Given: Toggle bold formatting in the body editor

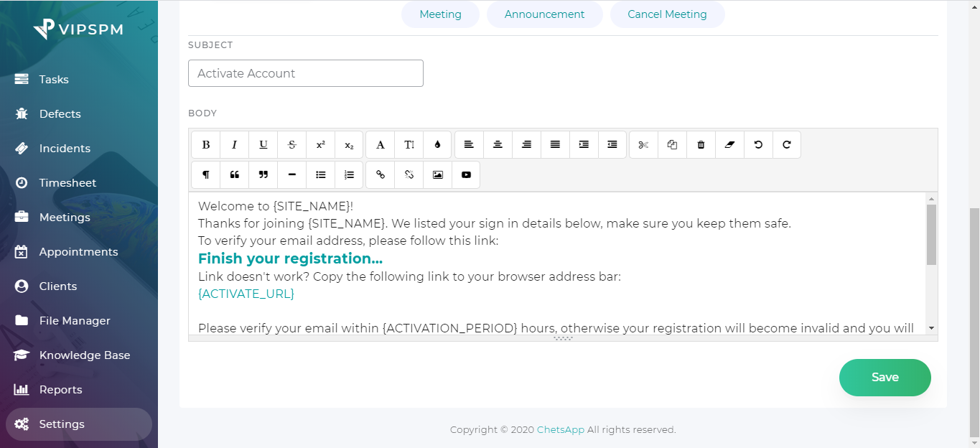Looking at the screenshot, I should [x=206, y=145].
